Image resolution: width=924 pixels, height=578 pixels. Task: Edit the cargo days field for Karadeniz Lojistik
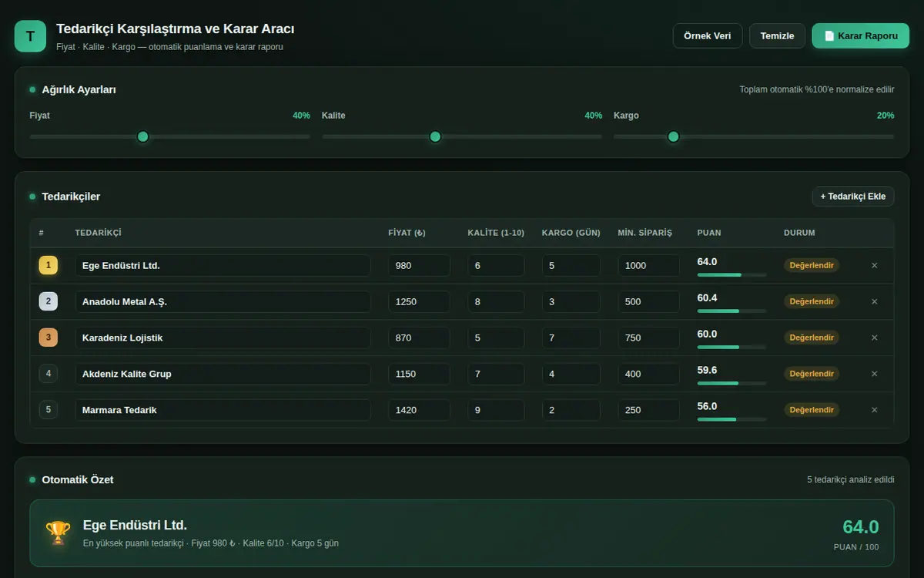coord(571,338)
